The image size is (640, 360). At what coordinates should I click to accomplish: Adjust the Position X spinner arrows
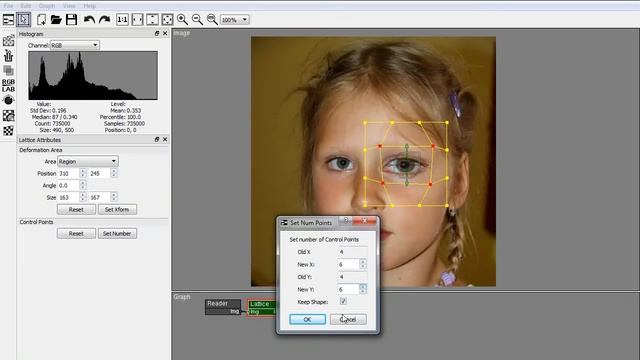click(x=83, y=173)
